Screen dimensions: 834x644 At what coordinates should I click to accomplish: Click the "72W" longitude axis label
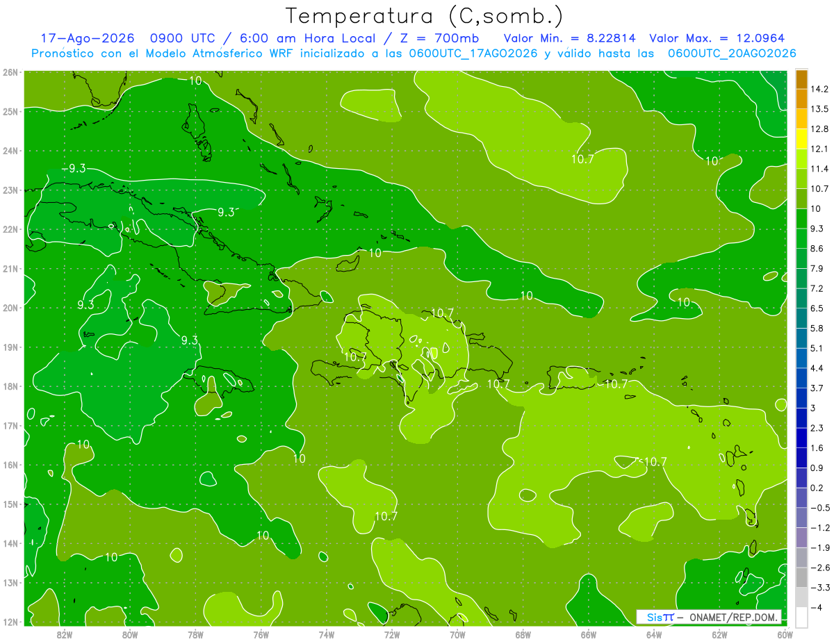[x=392, y=634]
